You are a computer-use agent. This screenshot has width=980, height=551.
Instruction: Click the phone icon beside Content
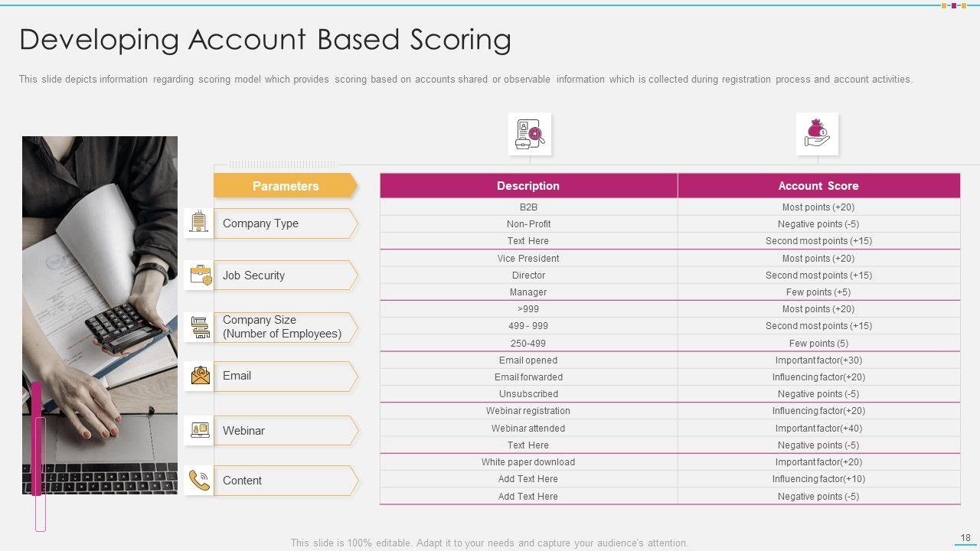tap(199, 480)
